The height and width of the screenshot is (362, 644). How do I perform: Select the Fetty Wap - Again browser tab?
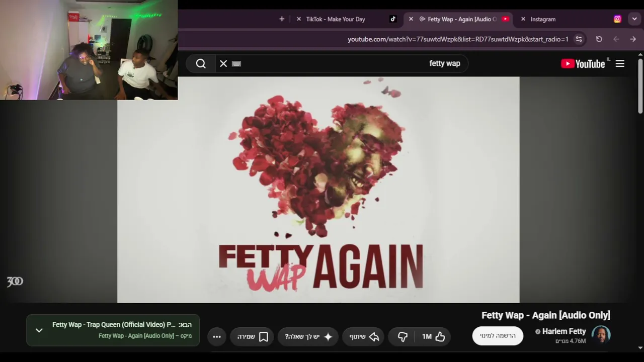pos(458,19)
